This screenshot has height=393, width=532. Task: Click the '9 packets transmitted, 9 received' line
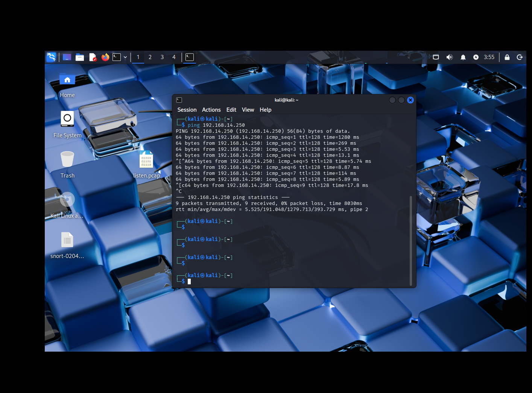coord(269,203)
